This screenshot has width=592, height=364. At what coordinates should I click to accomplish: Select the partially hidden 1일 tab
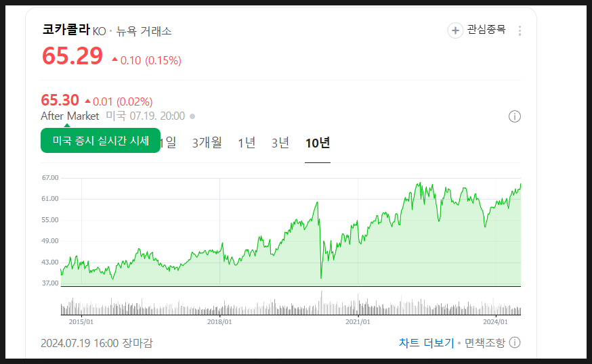tap(169, 143)
